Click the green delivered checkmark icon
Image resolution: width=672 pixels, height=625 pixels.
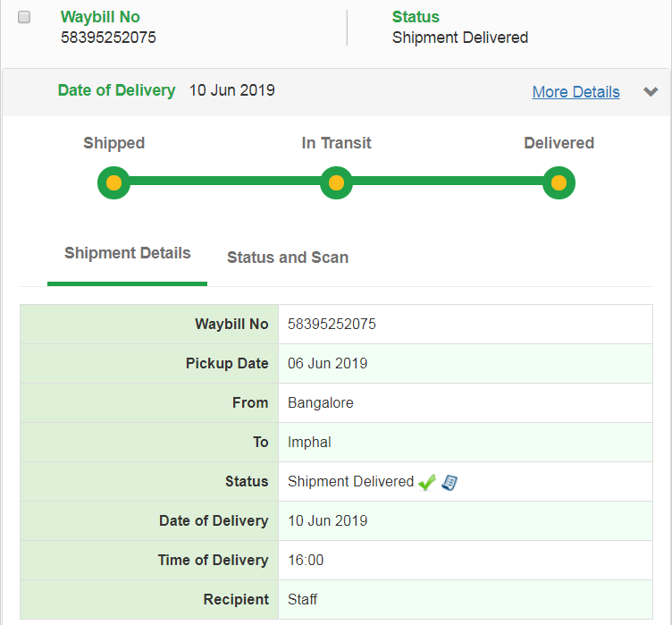(x=427, y=482)
